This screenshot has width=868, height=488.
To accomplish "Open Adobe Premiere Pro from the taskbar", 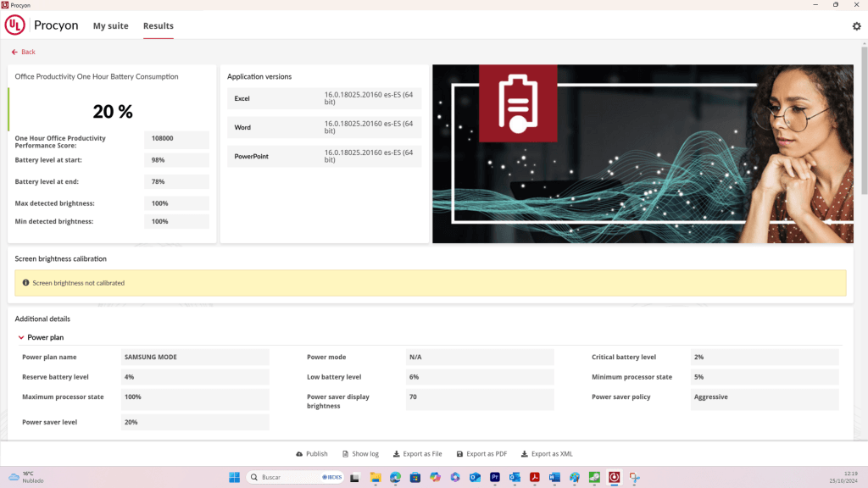I will click(495, 477).
